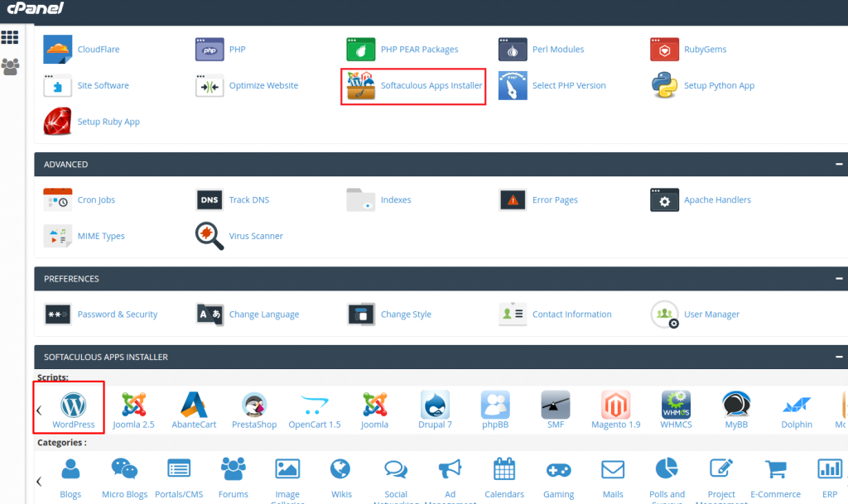848x504 pixels.
Task: Open Setup Python App
Action: pos(664,84)
